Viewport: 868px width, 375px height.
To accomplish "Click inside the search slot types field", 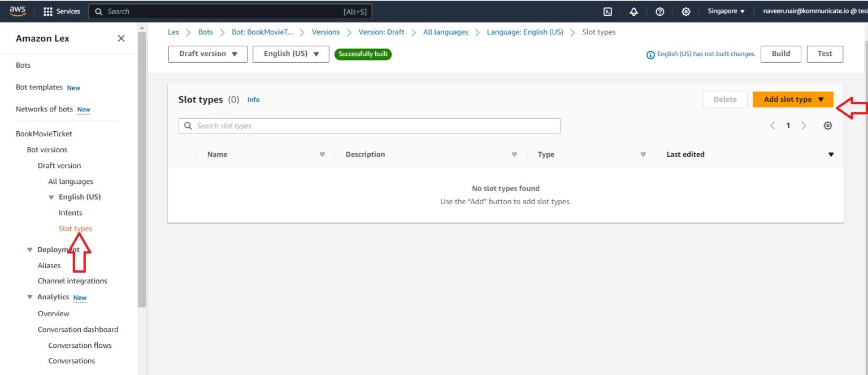I will (x=370, y=126).
